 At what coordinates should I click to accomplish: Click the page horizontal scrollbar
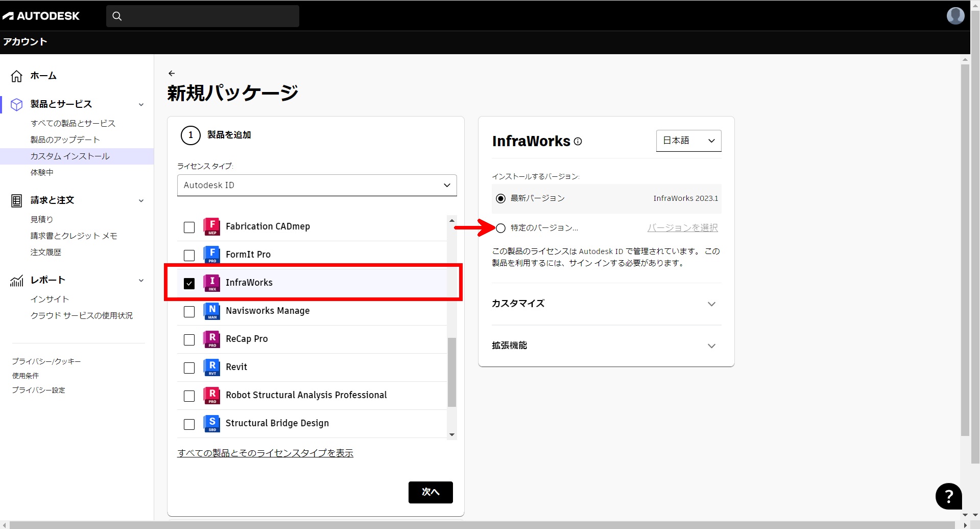482,525
